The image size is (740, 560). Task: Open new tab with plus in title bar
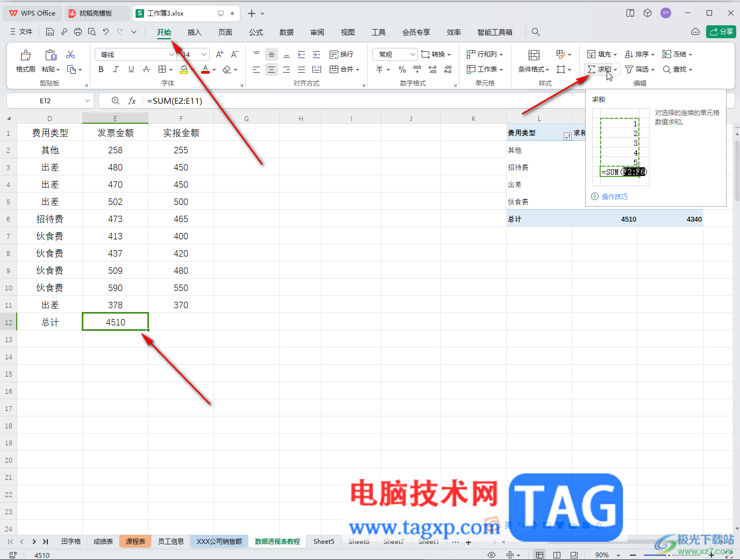[251, 13]
